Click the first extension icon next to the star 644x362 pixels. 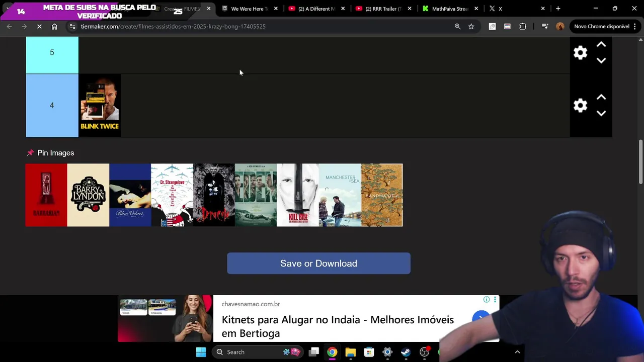[x=492, y=27]
